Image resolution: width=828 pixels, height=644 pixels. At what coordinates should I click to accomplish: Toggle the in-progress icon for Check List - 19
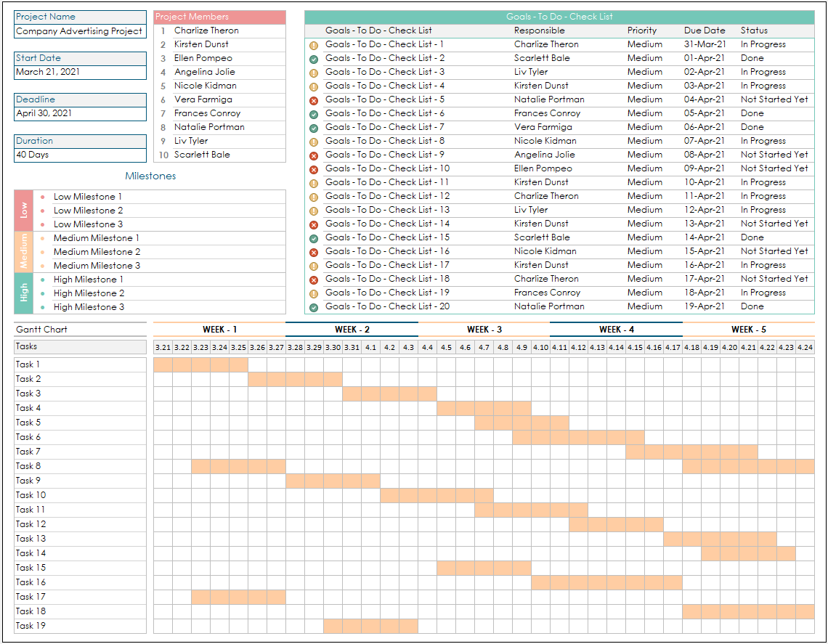(314, 292)
